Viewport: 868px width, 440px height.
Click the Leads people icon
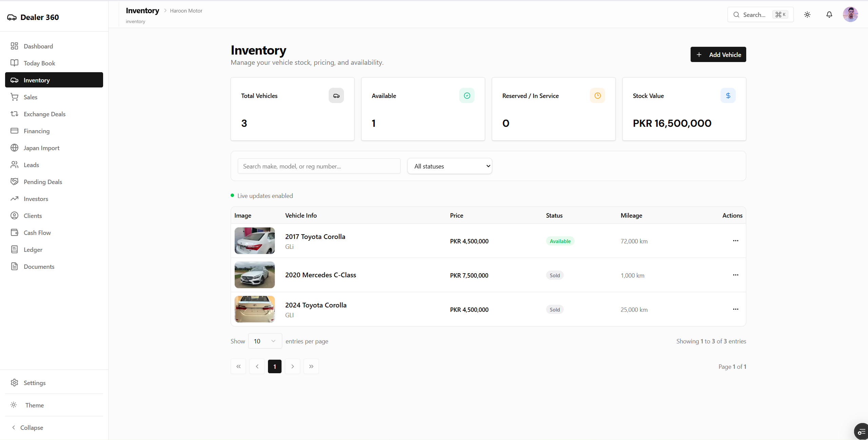pyautogui.click(x=14, y=164)
